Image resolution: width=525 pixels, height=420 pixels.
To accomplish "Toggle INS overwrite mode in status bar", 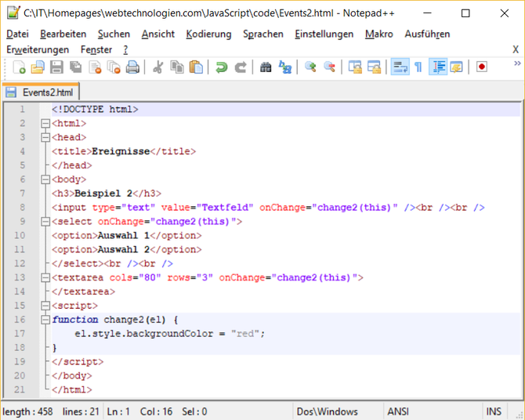I will 494,411.
